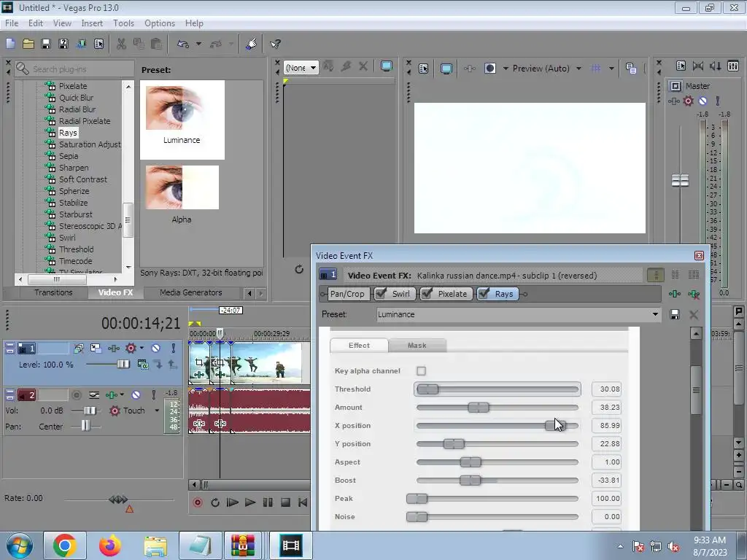Click the Save icon in main toolbar
The height and width of the screenshot is (560, 747).
[46, 44]
